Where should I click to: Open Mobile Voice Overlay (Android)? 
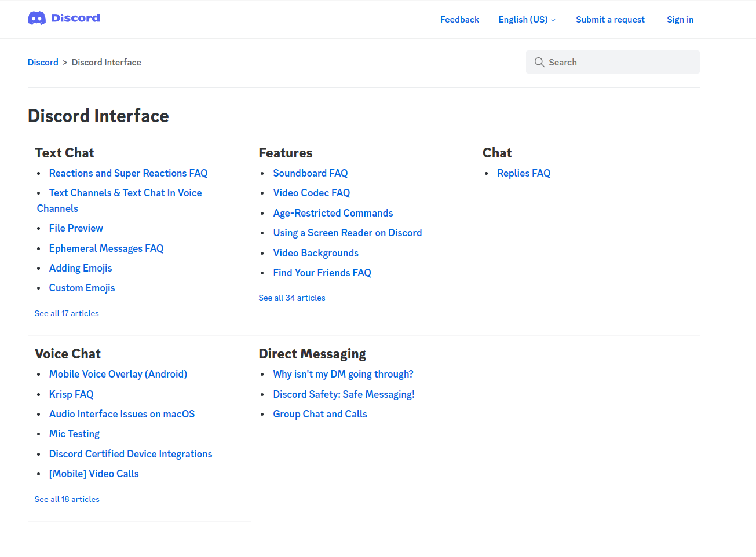pyautogui.click(x=118, y=374)
